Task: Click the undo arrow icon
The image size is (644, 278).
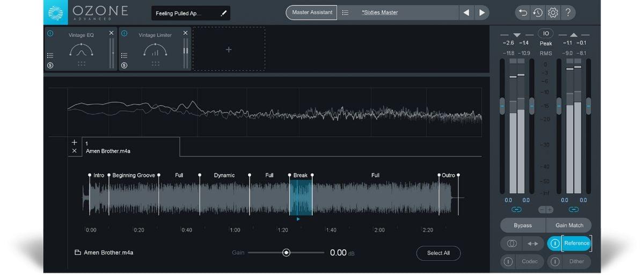Action: 522,12
